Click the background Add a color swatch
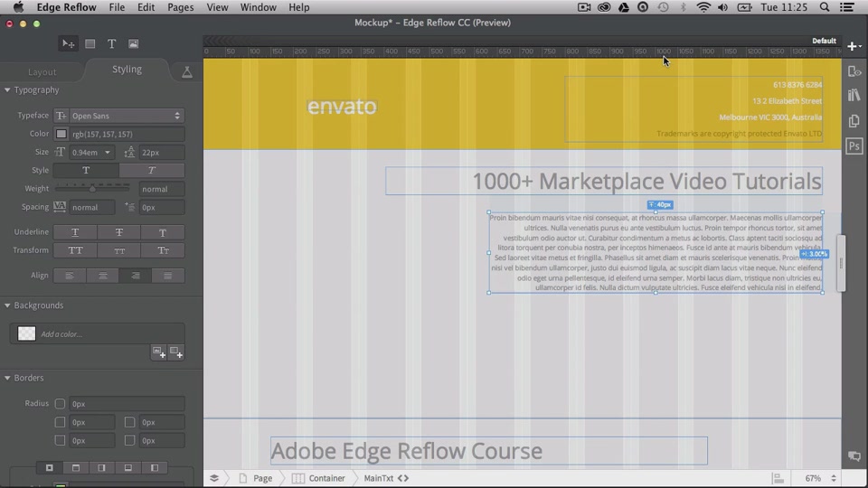868x488 pixels. tap(26, 333)
